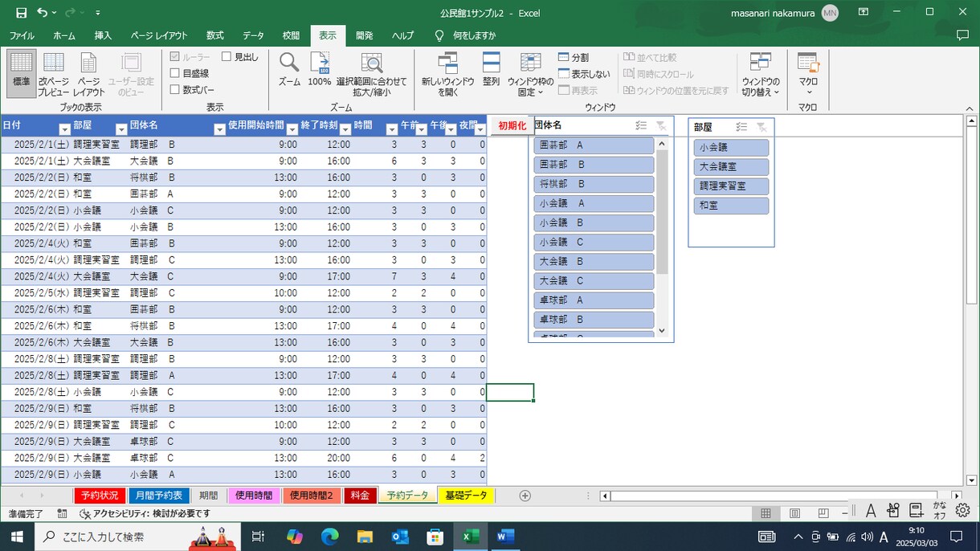980x551 pixels.
Task: Open the ズーム dialog
Action: (289, 69)
